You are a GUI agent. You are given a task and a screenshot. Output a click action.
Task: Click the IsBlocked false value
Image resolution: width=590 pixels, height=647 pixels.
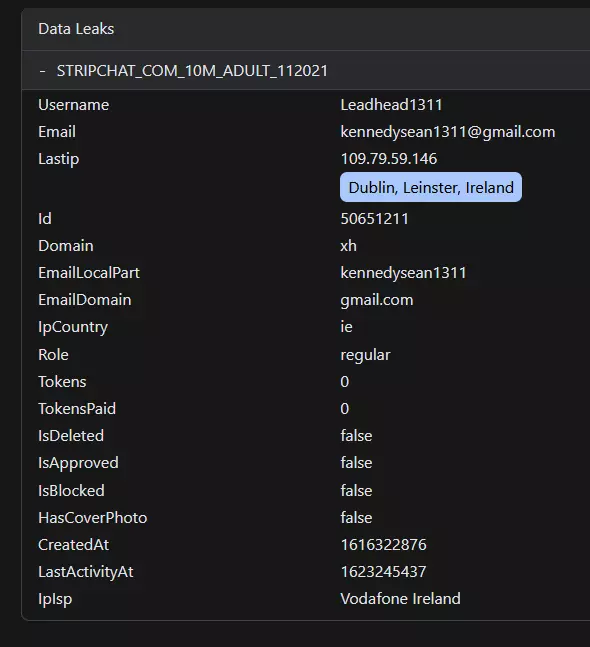tap(356, 491)
